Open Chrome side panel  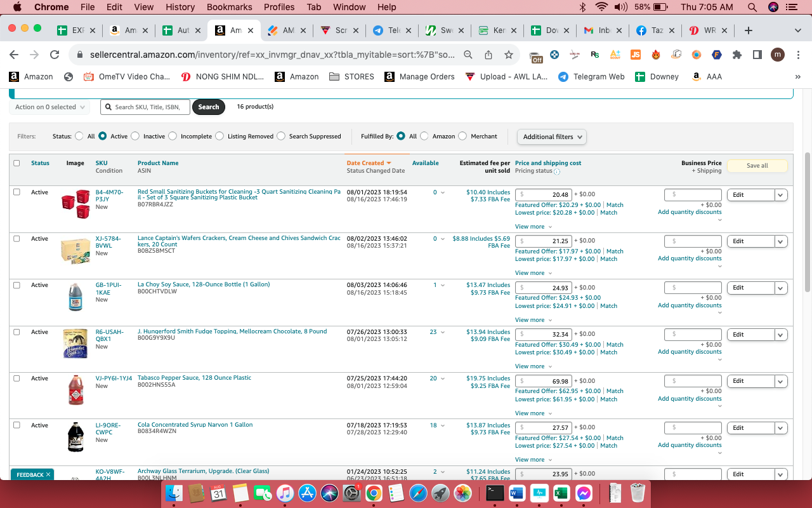(x=757, y=55)
